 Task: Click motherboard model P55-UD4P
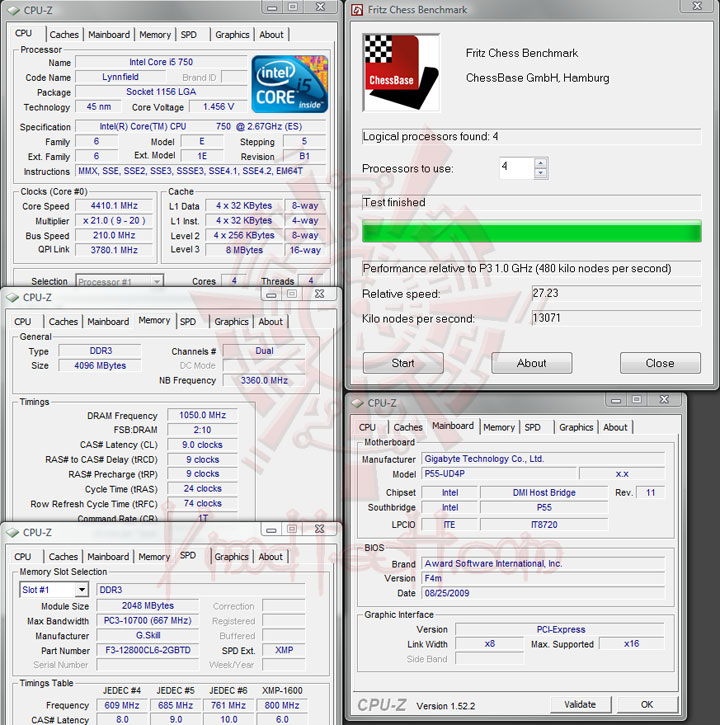tap(499, 474)
